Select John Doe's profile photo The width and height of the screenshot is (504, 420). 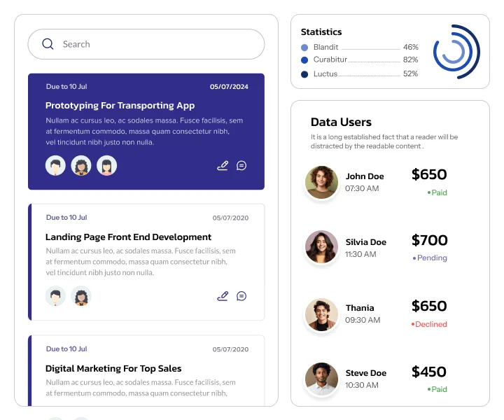click(x=321, y=182)
